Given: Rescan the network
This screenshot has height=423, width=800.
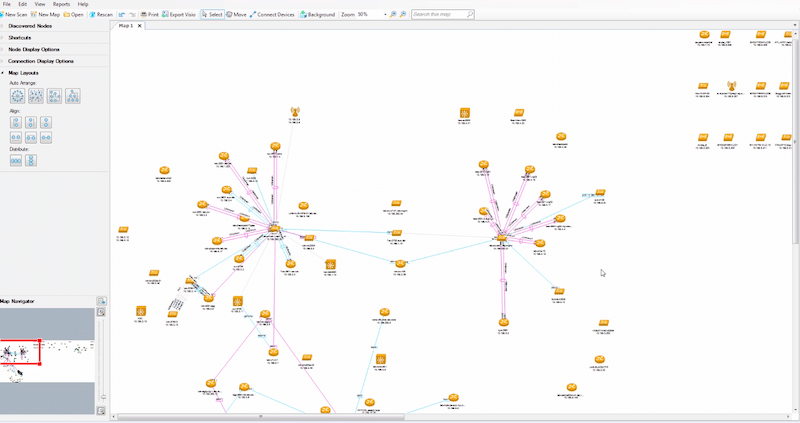Looking at the screenshot, I should pos(101,14).
